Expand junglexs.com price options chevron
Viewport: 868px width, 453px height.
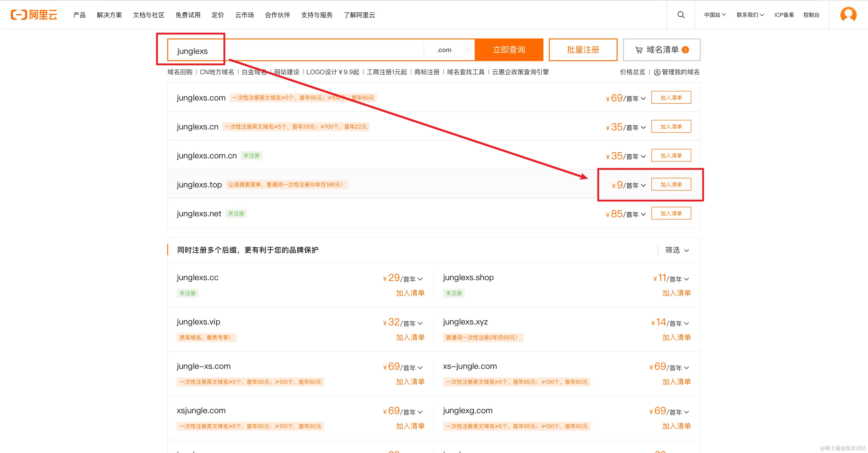point(643,99)
